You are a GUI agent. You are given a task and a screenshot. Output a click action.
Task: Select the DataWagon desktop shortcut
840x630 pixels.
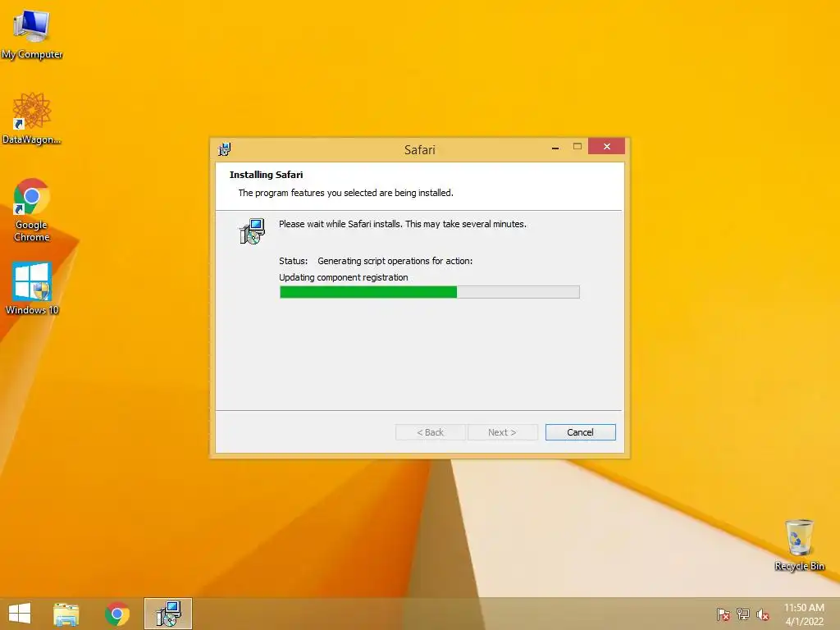coord(32,118)
